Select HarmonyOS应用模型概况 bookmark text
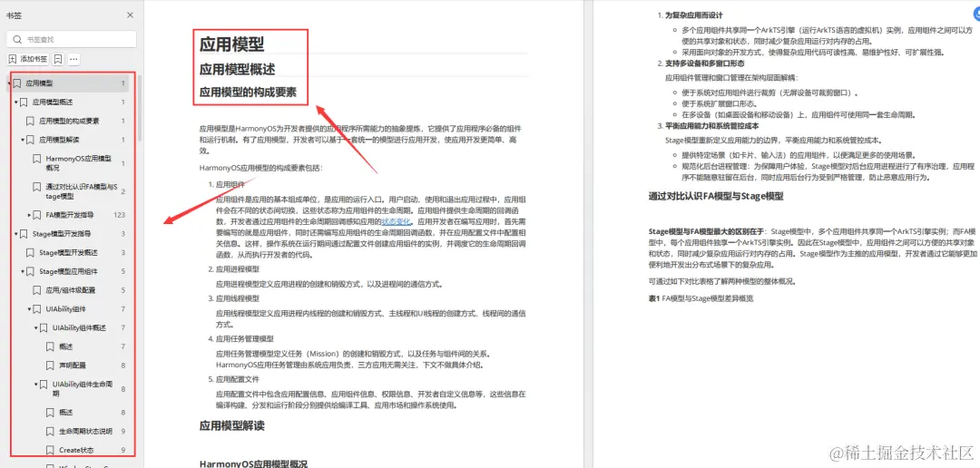 click(x=78, y=163)
